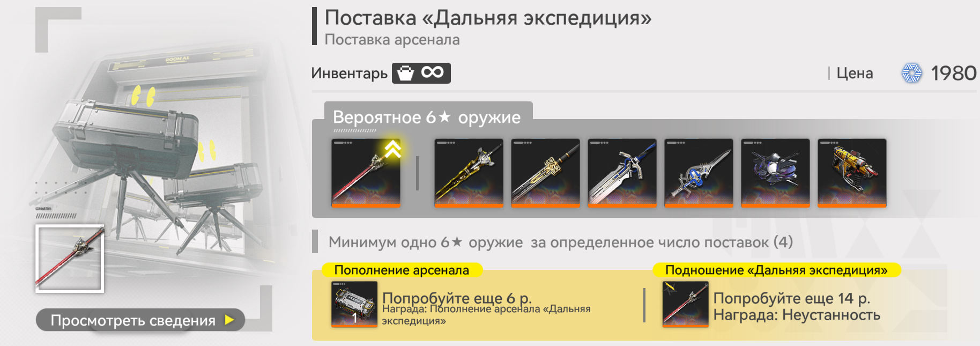The image size is (980, 346).
Task: Click the spear preview thumbnail on the left
Action: [x=70, y=259]
